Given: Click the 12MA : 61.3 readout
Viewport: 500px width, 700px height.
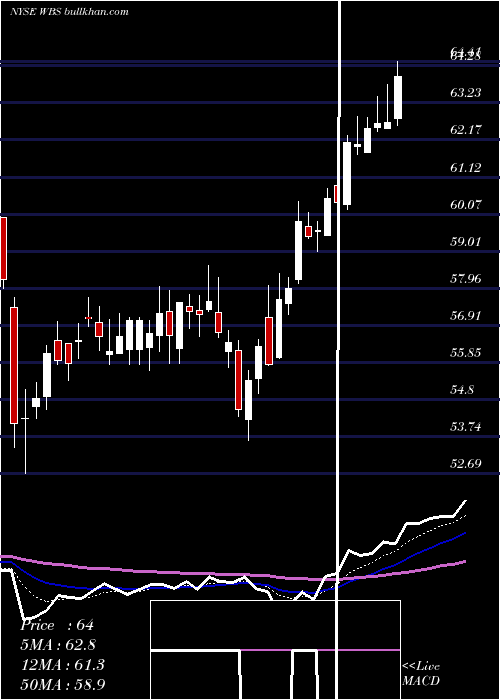Looking at the screenshot, I should 63,664.
